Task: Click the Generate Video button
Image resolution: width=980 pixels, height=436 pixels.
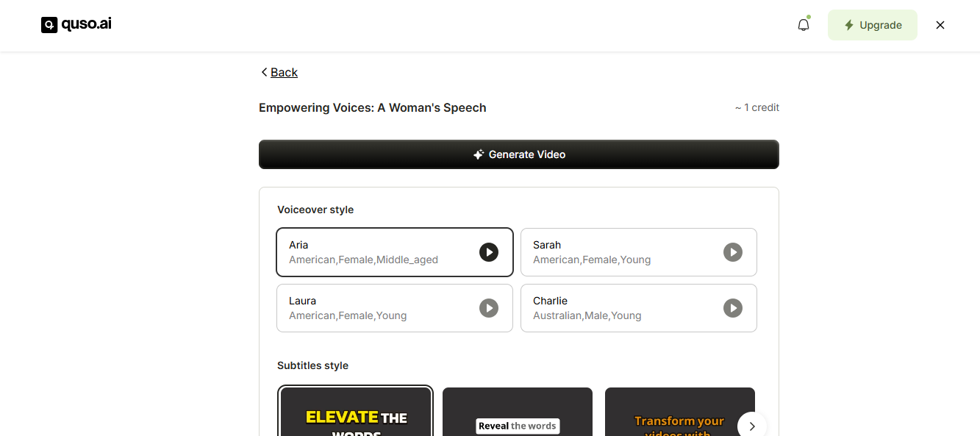Action: tap(518, 154)
